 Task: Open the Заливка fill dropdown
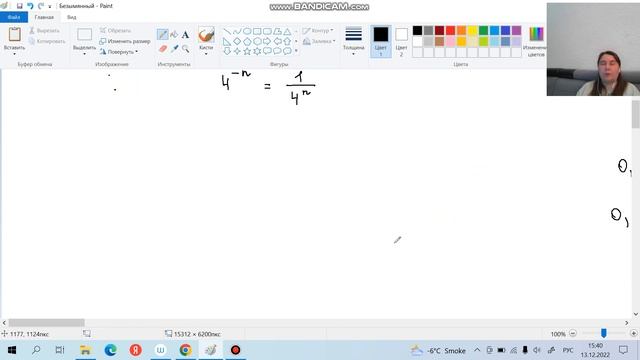point(319,41)
